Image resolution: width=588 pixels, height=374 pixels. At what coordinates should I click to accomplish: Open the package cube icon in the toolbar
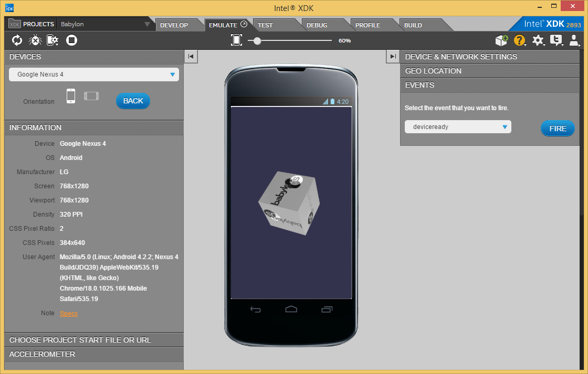[501, 40]
